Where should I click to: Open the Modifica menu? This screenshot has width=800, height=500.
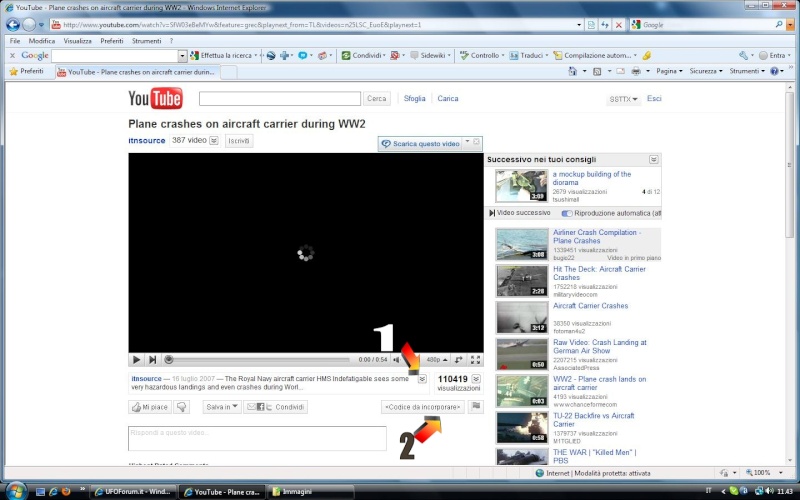tap(41, 41)
